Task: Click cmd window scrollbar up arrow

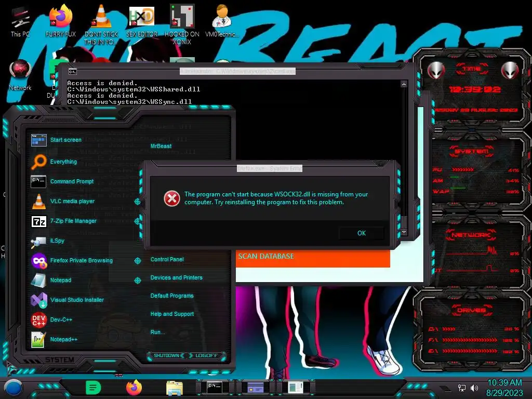Action: 404,84
